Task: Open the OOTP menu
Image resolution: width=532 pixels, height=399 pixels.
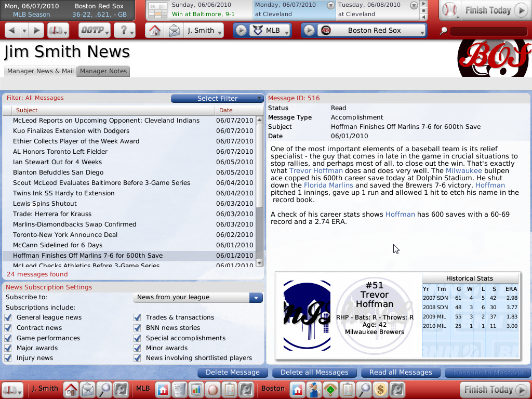Action: pos(95,31)
